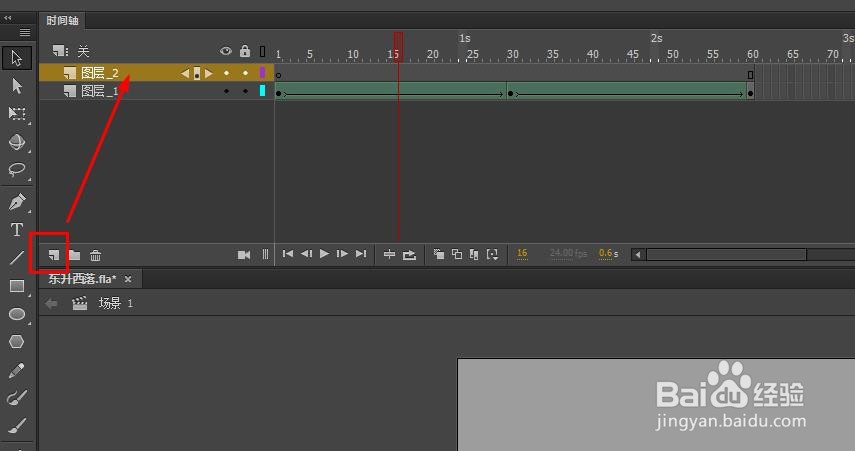
Task: Select blank keyframe at frame 1 on 图层_2
Action: coord(279,73)
